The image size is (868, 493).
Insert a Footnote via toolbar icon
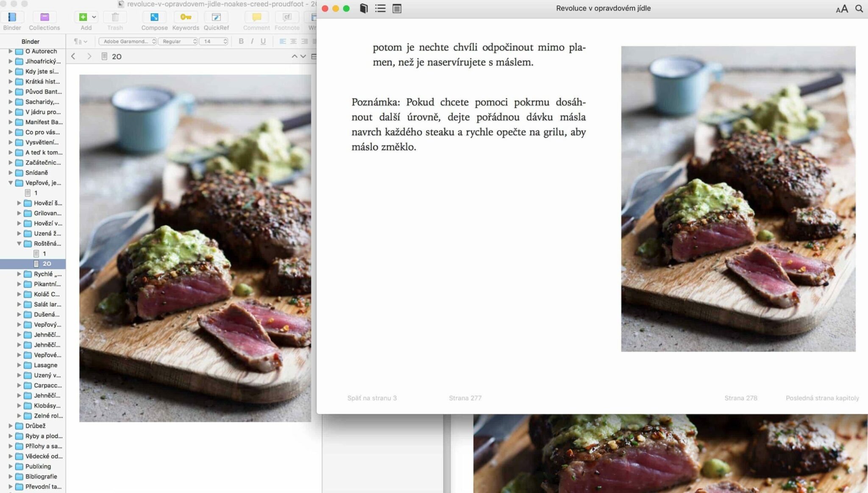pyautogui.click(x=287, y=17)
